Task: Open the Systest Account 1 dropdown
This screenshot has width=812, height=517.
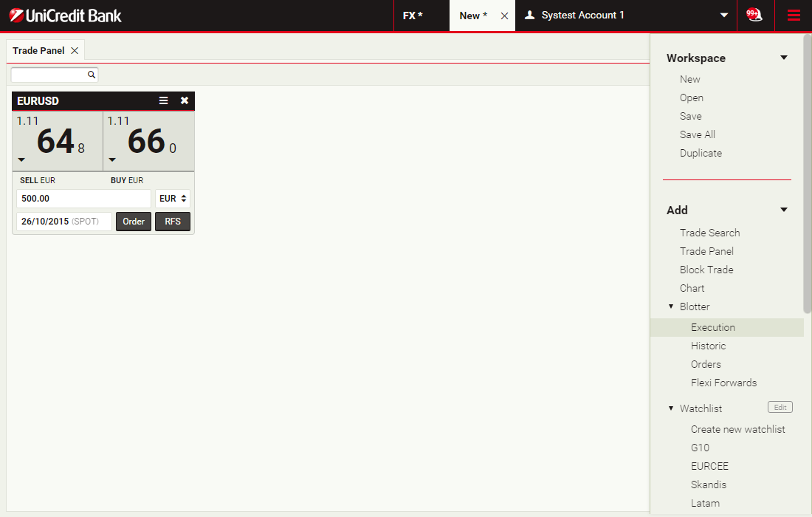Action: coord(724,16)
